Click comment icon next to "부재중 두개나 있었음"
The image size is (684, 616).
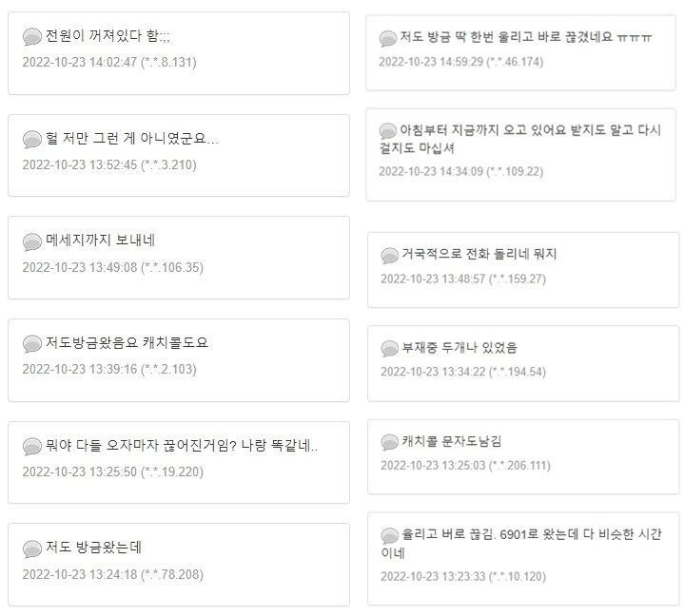pyautogui.click(x=390, y=349)
